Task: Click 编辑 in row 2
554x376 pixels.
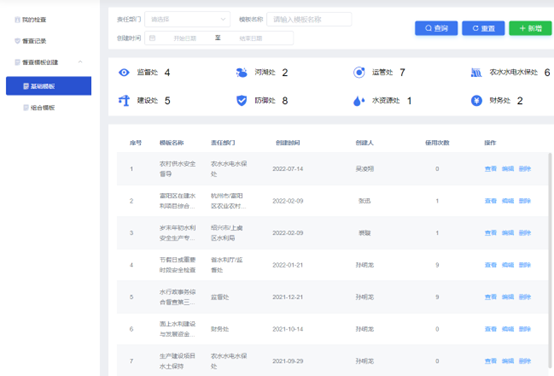Action: pyautogui.click(x=508, y=201)
